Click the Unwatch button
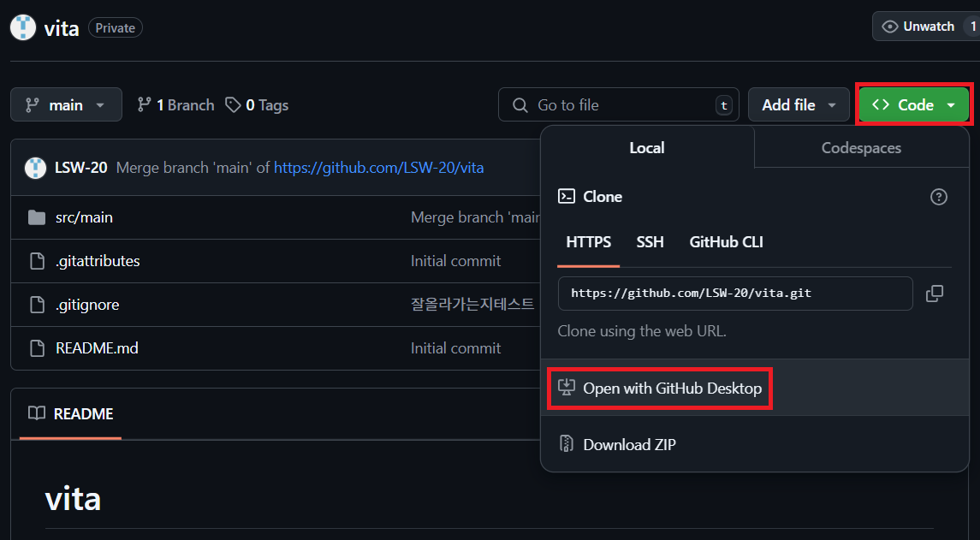980x540 pixels. coord(925,27)
